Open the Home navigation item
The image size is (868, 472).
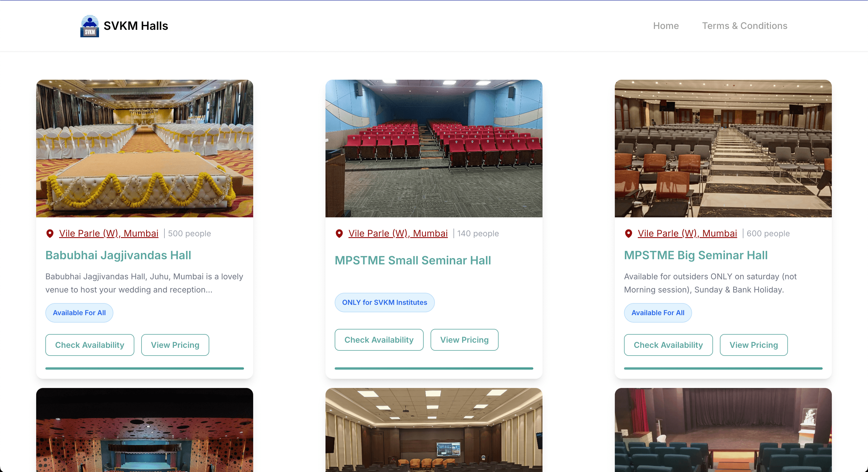click(x=665, y=26)
